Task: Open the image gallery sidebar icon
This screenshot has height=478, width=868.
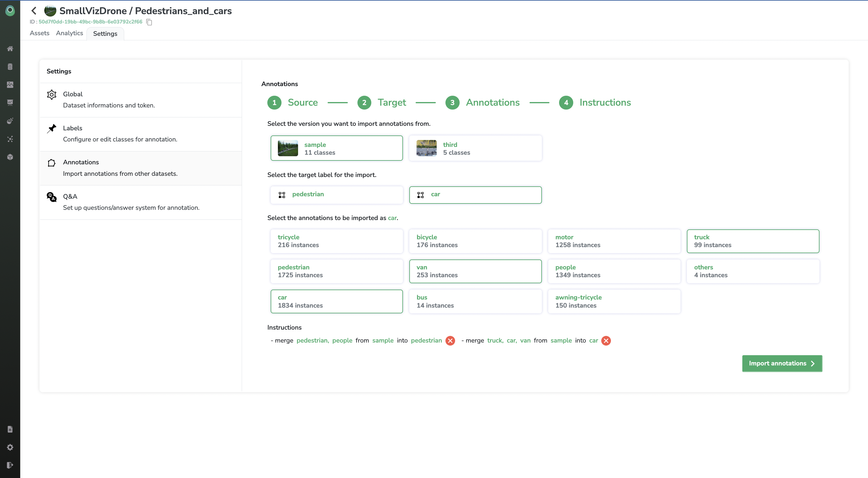Action: [10, 85]
